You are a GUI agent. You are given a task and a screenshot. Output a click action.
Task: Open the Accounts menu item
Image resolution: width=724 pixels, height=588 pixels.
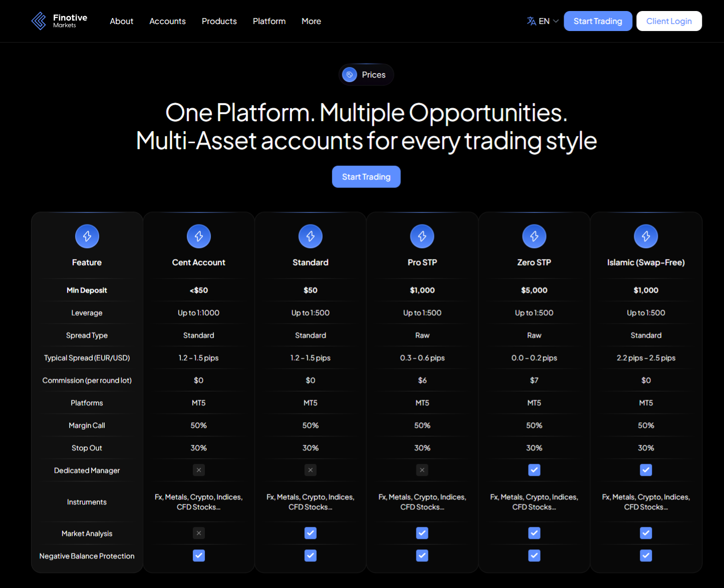coord(167,21)
